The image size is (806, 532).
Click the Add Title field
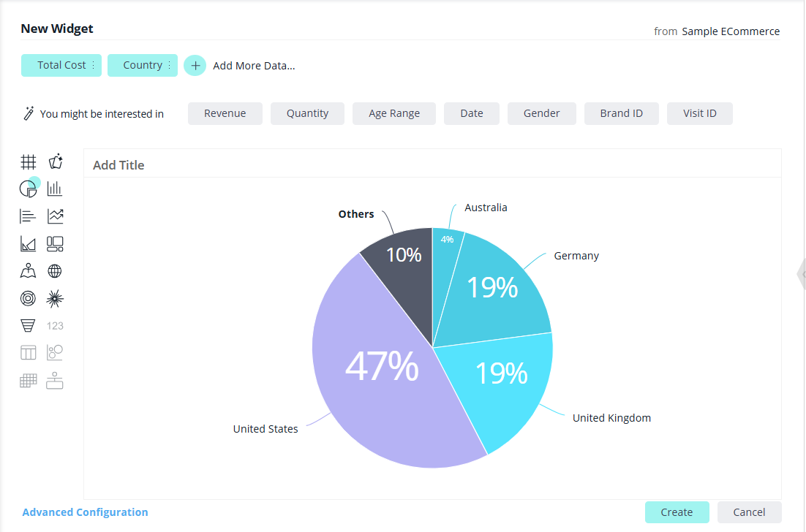118,165
